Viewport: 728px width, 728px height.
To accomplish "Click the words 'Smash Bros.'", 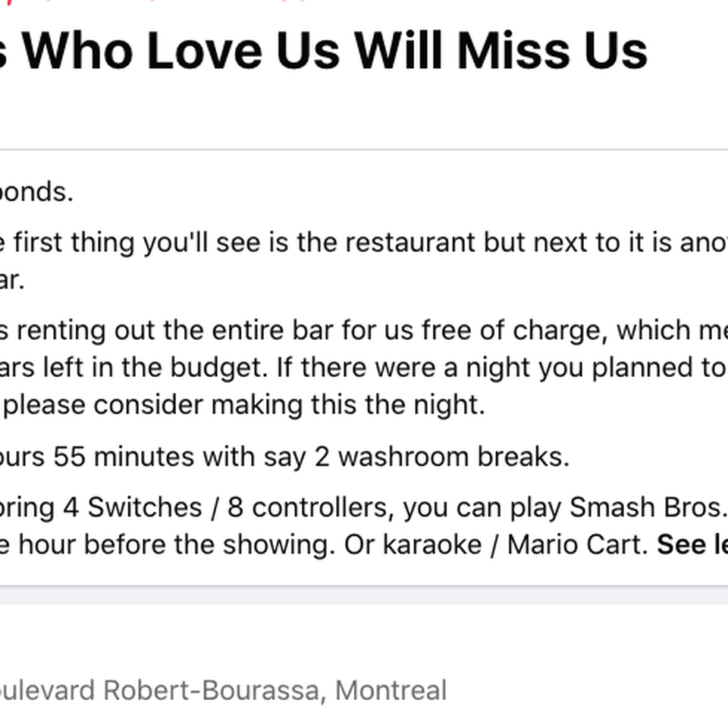I will 648,507.
